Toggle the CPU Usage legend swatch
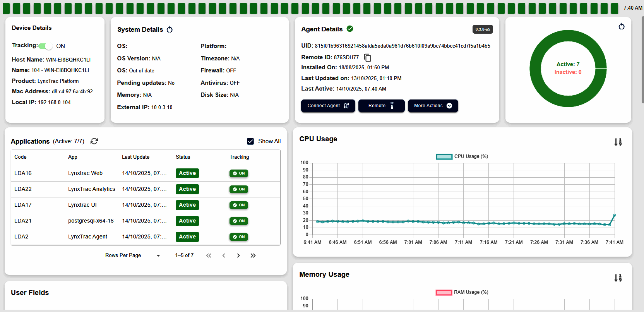The height and width of the screenshot is (312, 644). pos(444,157)
